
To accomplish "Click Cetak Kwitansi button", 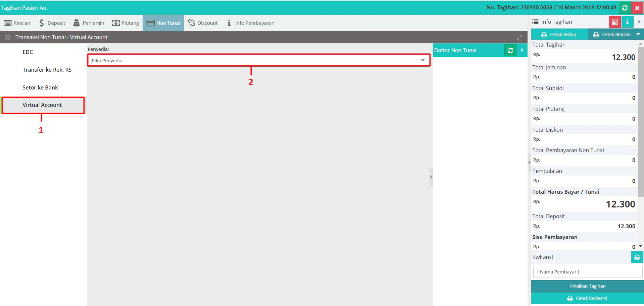I will click(588, 298).
